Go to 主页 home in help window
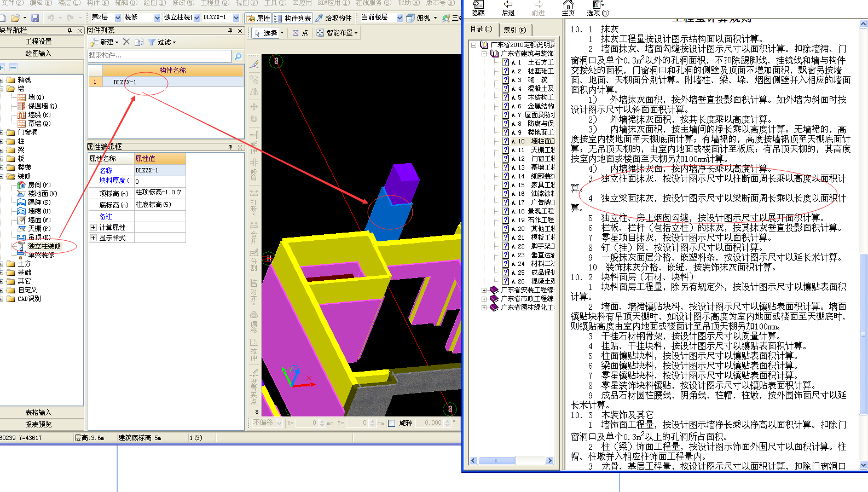Viewport: 868px width, 492px height. (568, 8)
